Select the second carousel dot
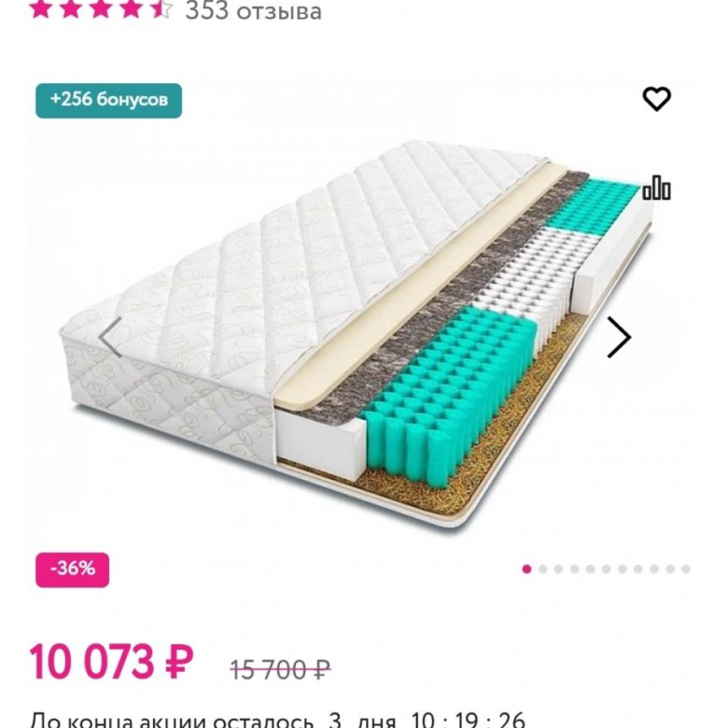This screenshot has height=728, width=728. (x=543, y=568)
